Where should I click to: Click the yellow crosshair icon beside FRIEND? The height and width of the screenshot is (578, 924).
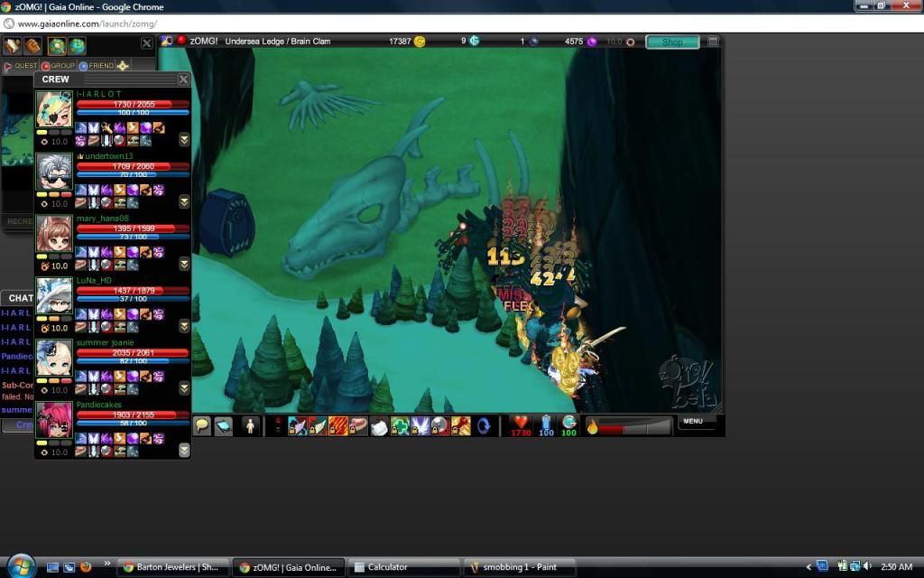(x=123, y=65)
